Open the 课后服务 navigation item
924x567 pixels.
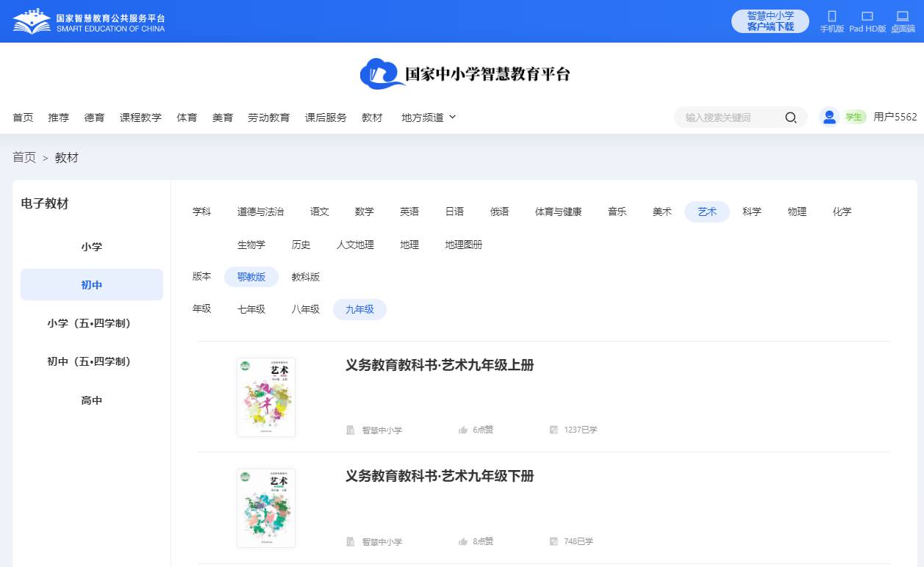[x=326, y=118]
